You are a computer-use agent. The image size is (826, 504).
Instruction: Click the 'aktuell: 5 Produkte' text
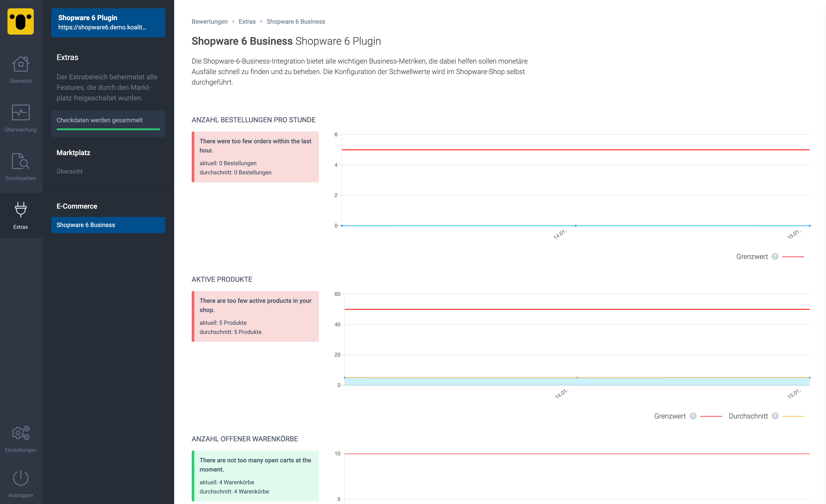[x=223, y=323]
